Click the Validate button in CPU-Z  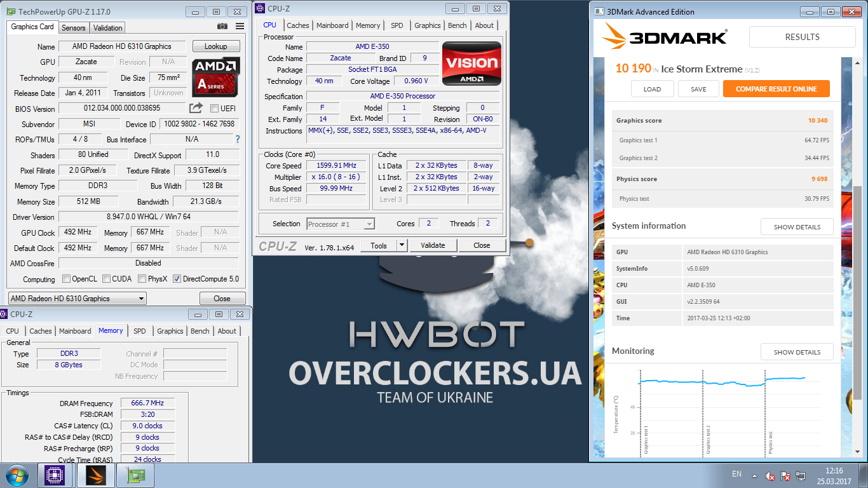click(x=433, y=245)
